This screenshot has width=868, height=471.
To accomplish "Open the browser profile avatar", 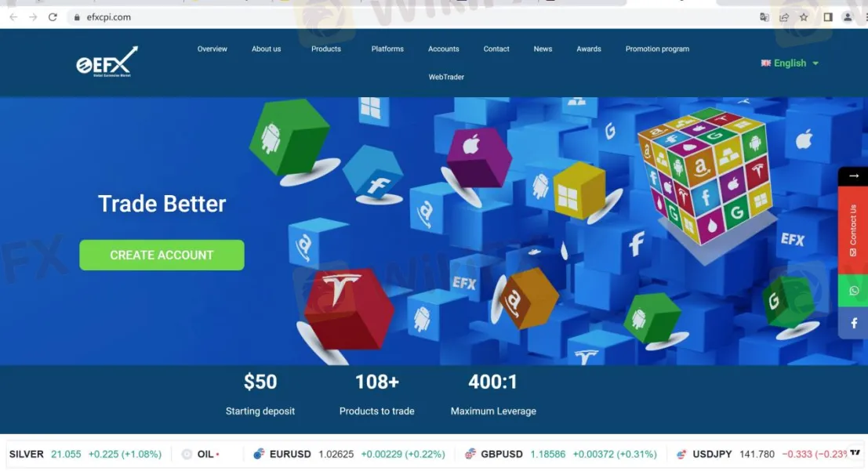I will pyautogui.click(x=848, y=17).
